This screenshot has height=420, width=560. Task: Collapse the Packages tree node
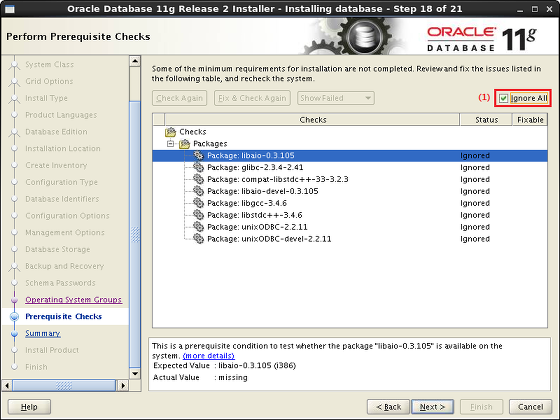170,144
